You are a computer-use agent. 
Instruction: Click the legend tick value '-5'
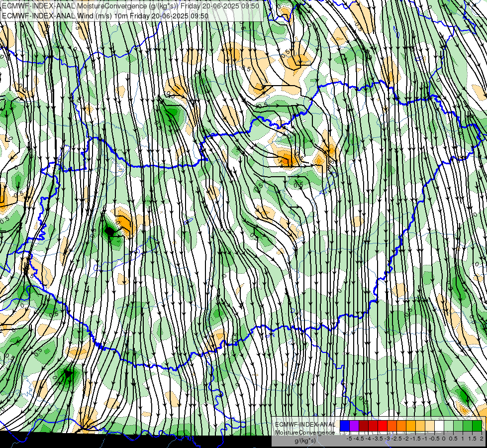coord(349,439)
